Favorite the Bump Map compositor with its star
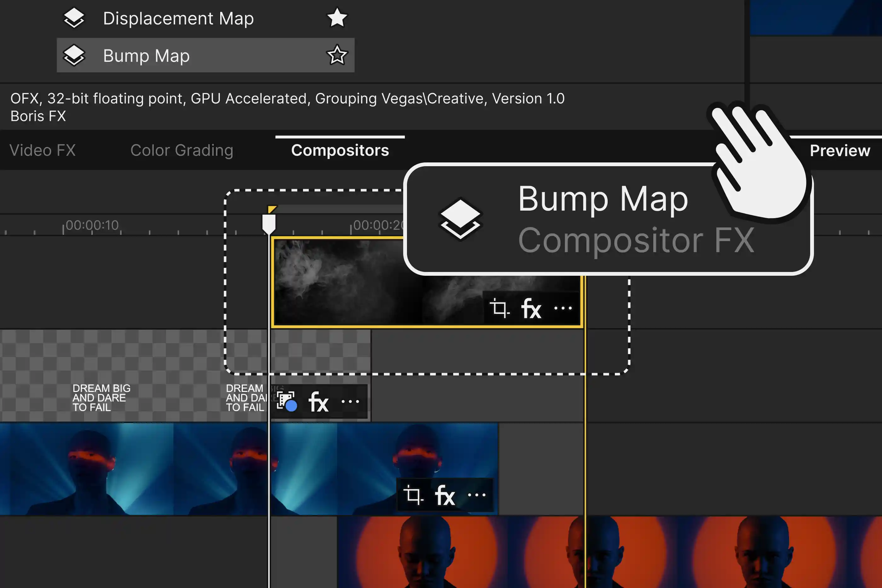The width and height of the screenshot is (882, 588). [x=337, y=55]
